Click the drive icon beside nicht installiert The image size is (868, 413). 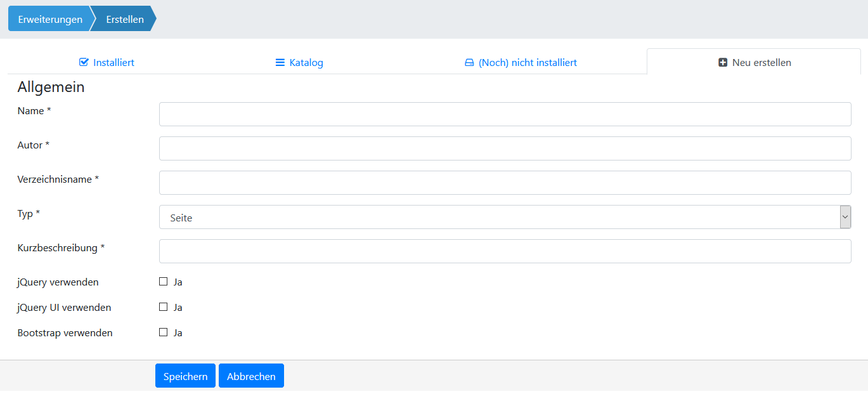click(x=469, y=63)
